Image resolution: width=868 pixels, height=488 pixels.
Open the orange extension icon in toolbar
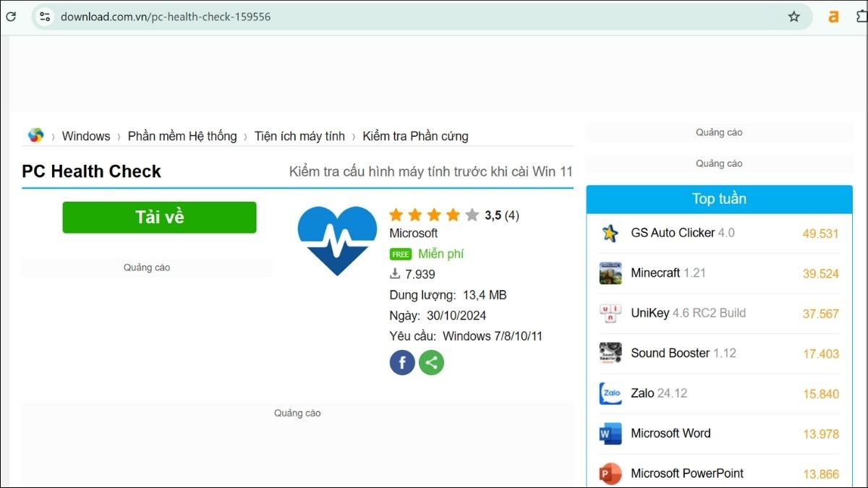834,17
